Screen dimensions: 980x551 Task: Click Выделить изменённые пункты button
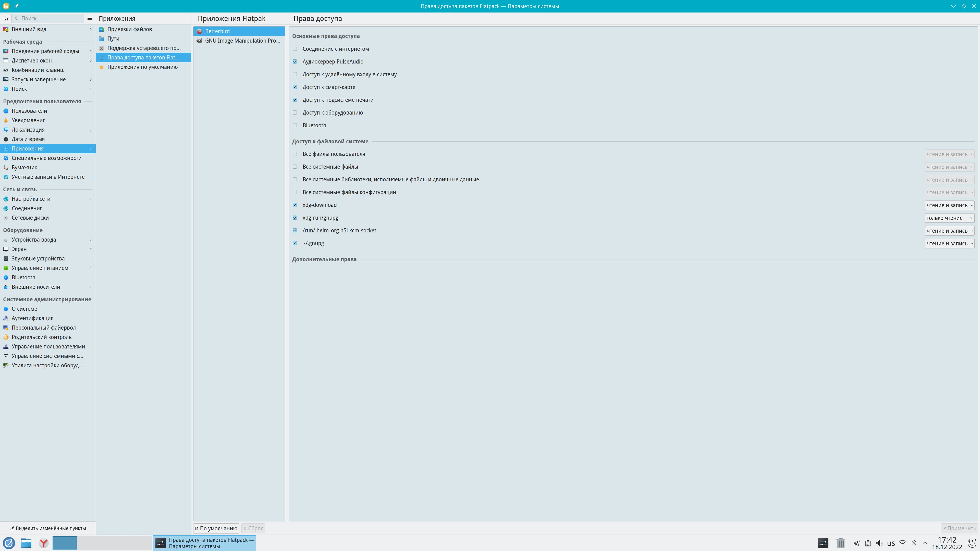48,528
